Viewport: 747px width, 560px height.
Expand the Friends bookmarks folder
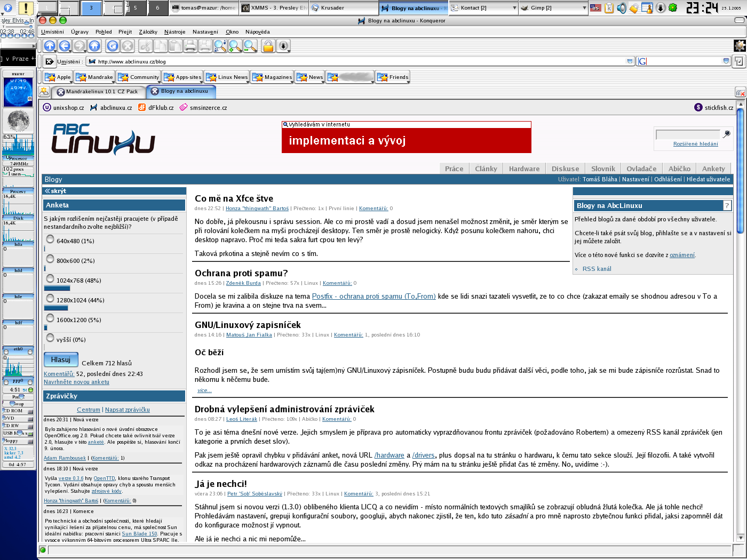(x=393, y=77)
